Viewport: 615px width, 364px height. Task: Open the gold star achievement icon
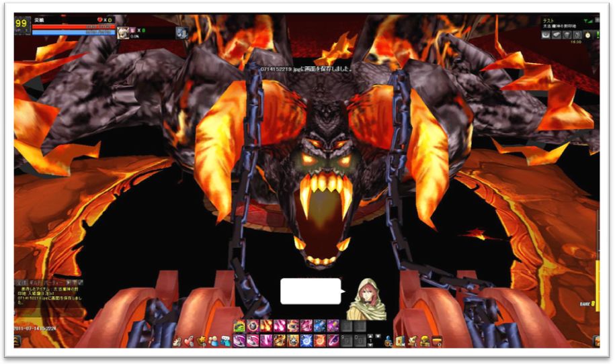202,341
